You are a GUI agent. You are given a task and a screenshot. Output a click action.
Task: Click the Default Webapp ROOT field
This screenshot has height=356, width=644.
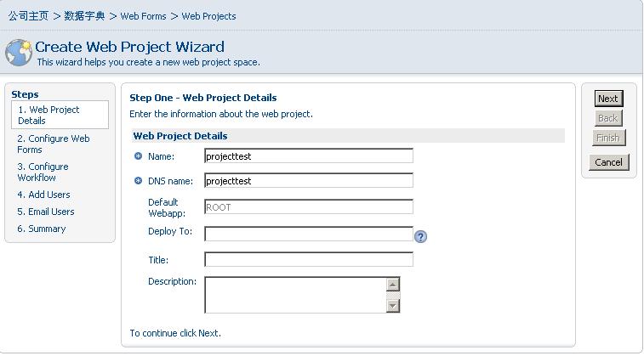[309, 206]
